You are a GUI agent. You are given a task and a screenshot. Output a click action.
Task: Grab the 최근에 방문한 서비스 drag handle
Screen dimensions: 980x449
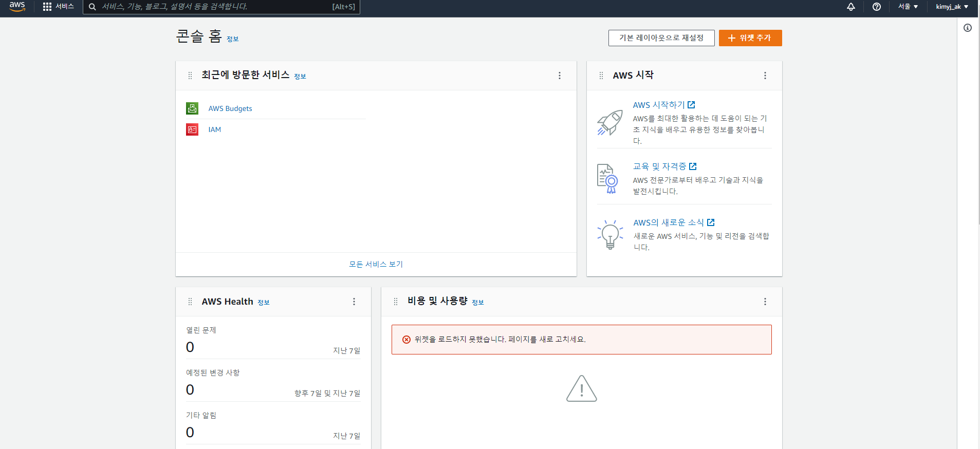coord(190,76)
